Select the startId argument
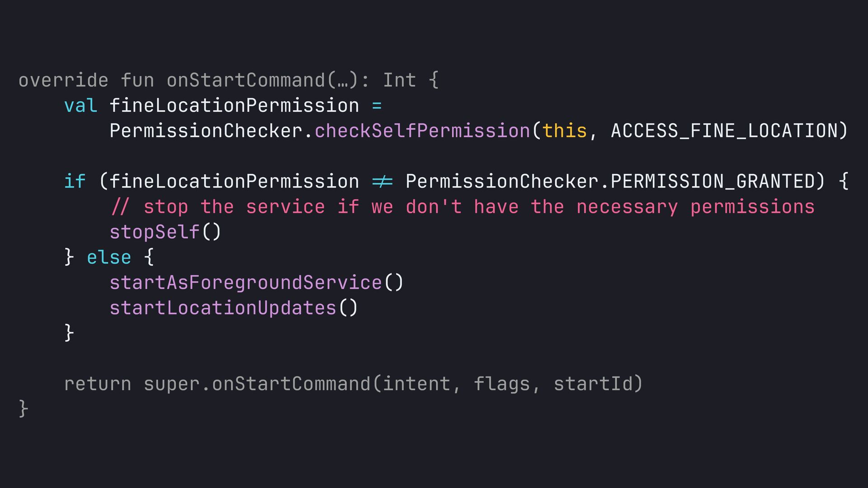Screen dimensions: 868x488 (592, 384)
